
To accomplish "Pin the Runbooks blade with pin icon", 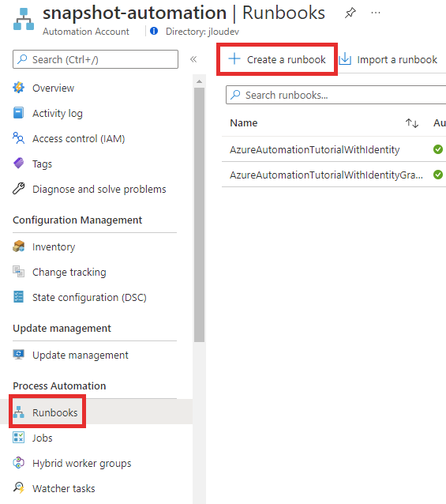I will point(350,13).
